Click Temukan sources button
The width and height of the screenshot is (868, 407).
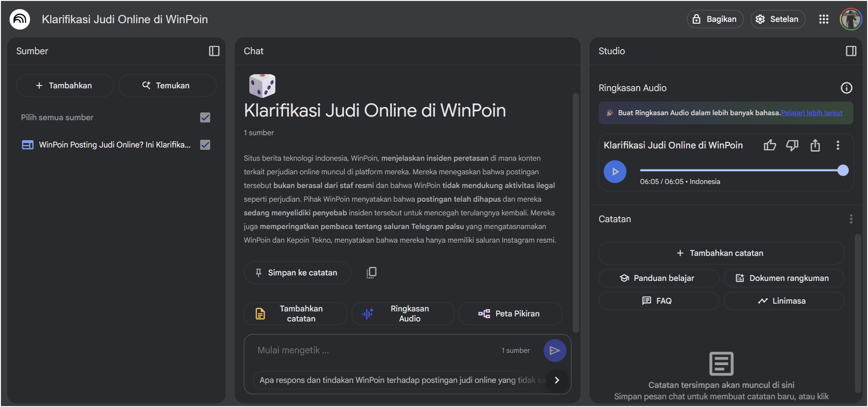pyautogui.click(x=167, y=86)
